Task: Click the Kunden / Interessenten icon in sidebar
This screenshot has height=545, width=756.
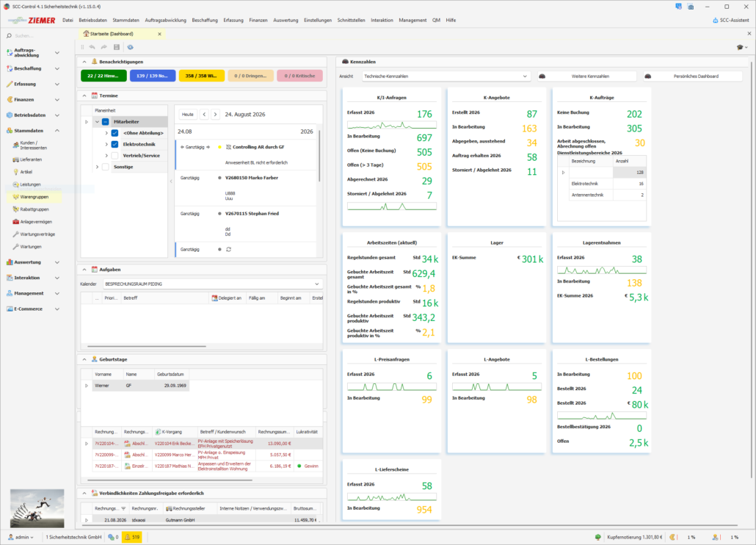Action: 16,145
